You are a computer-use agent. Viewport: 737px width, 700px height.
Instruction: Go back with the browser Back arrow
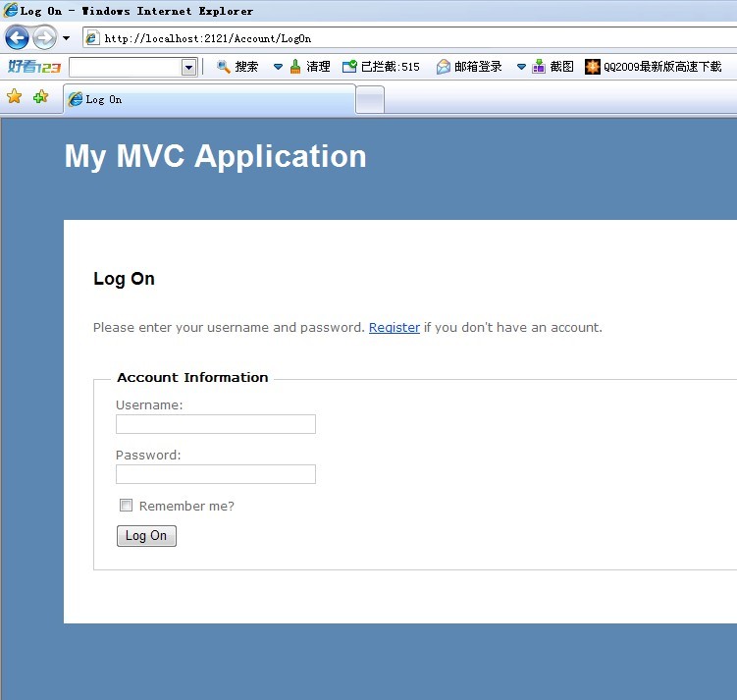pos(17,37)
